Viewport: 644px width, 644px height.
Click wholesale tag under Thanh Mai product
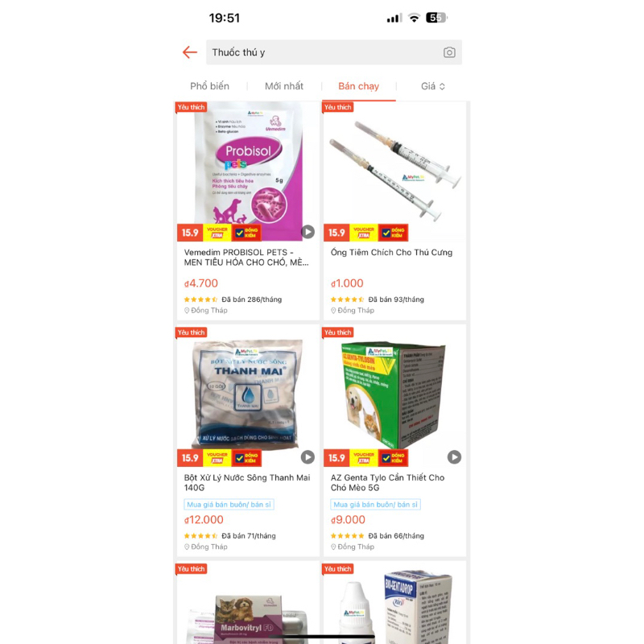coord(229,505)
